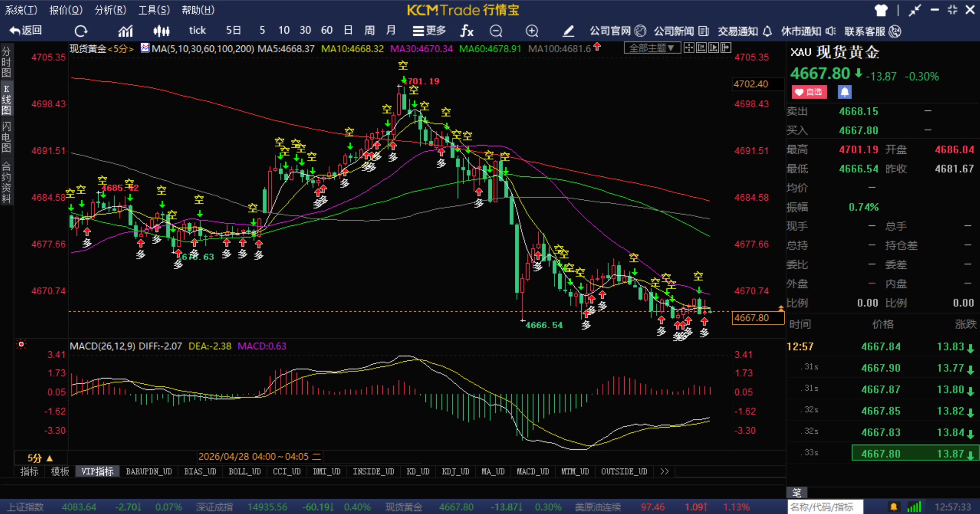
Task: Click the highlighted 4667.80 latest tick row
Action: click(x=915, y=453)
